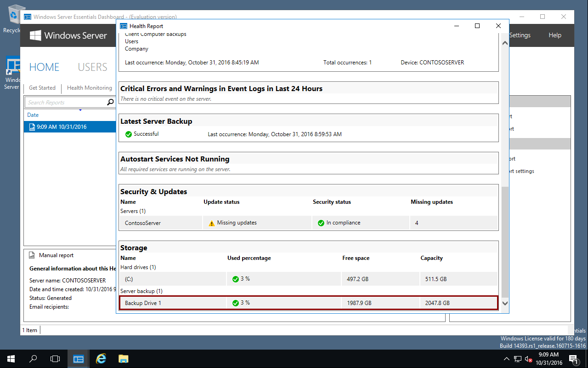Launch Internet Explorer from taskbar

(101, 359)
